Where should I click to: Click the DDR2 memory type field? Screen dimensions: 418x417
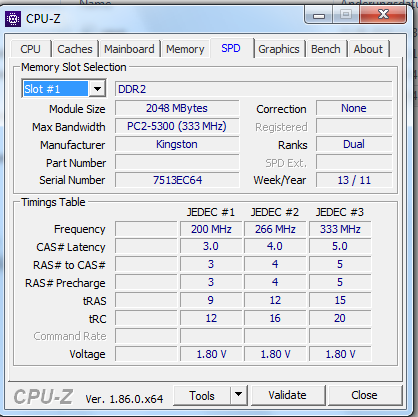click(x=254, y=89)
